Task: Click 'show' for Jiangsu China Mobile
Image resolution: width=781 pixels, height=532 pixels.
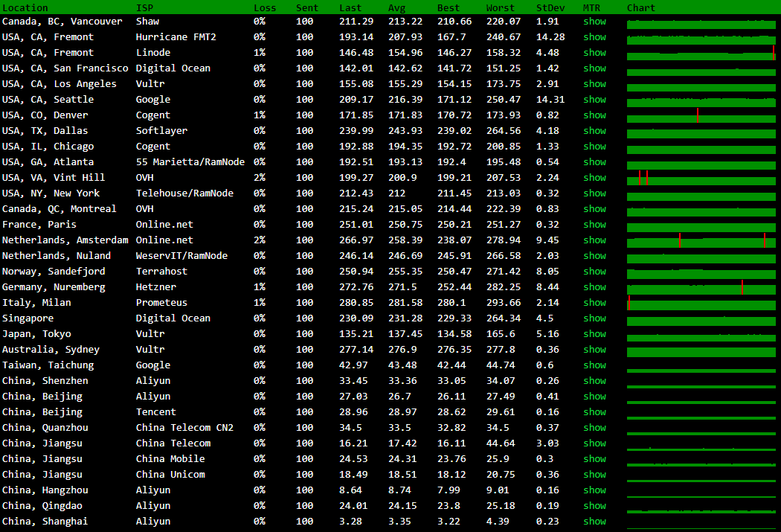Action: coord(595,459)
